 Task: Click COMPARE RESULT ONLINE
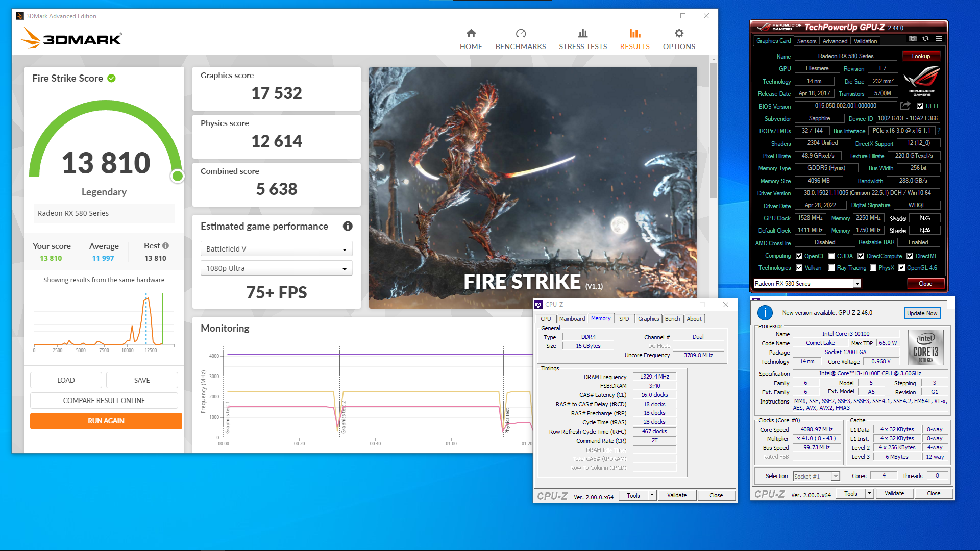(x=104, y=400)
